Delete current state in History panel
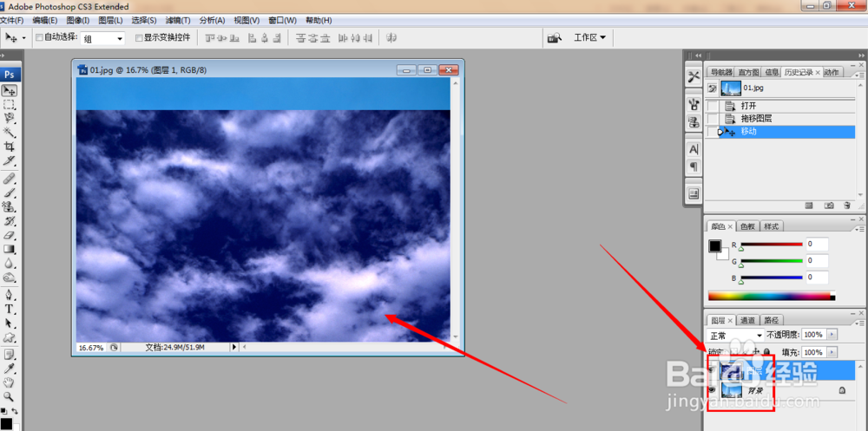 coord(846,206)
